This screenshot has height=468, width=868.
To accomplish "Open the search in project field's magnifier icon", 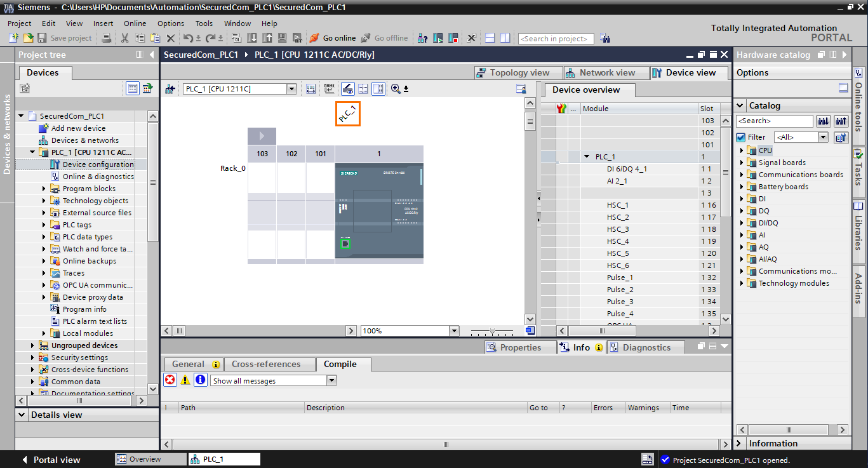I will tap(604, 38).
